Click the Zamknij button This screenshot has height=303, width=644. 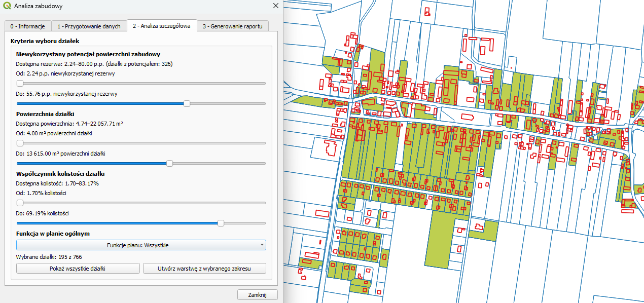tap(258, 295)
